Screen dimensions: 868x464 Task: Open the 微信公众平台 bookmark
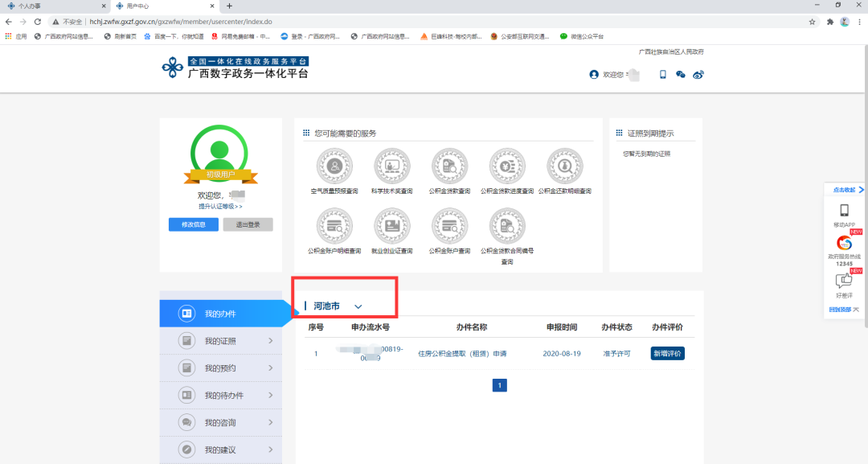(582, 36)
